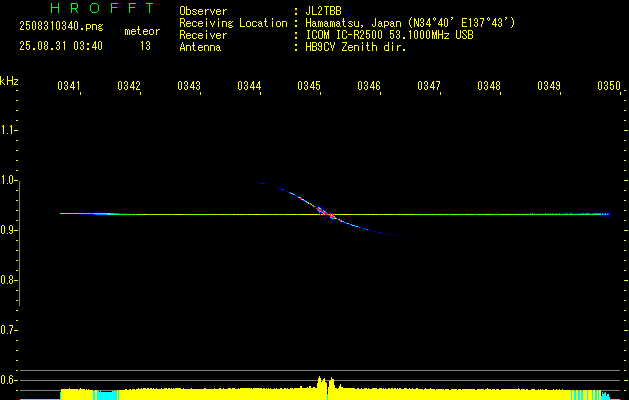The height and width of the screenshot is (400, 629).
Task: Click the 0347 time marker
Action: 429,85
